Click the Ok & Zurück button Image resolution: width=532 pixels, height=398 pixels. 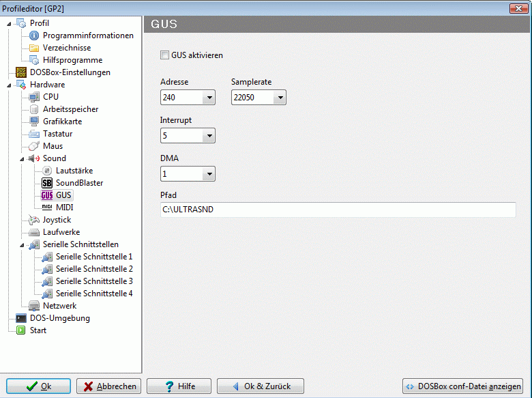tap(261, 386)
